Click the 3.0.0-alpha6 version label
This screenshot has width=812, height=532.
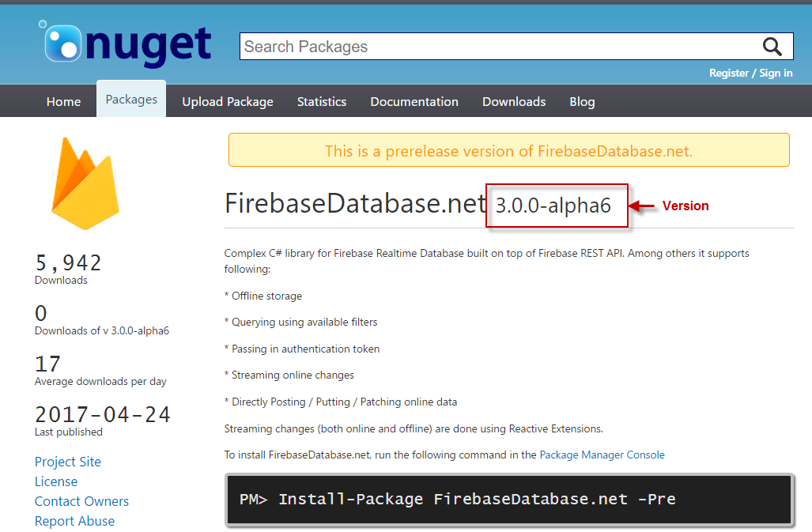553,206
